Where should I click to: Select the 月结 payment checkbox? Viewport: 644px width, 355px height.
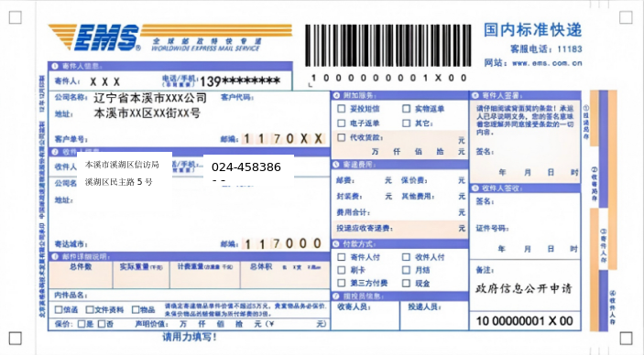pyautogui.click(x=406, y=270)
